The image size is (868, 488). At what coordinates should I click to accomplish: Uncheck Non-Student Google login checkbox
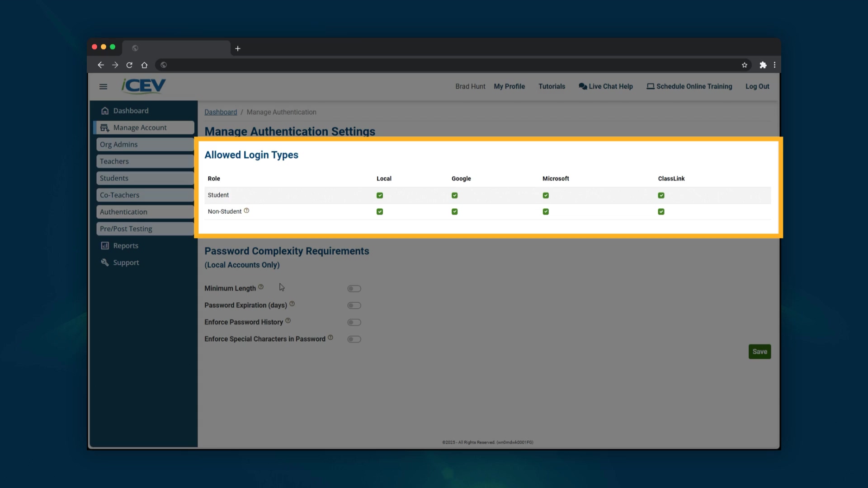click(x=454, y=211)
